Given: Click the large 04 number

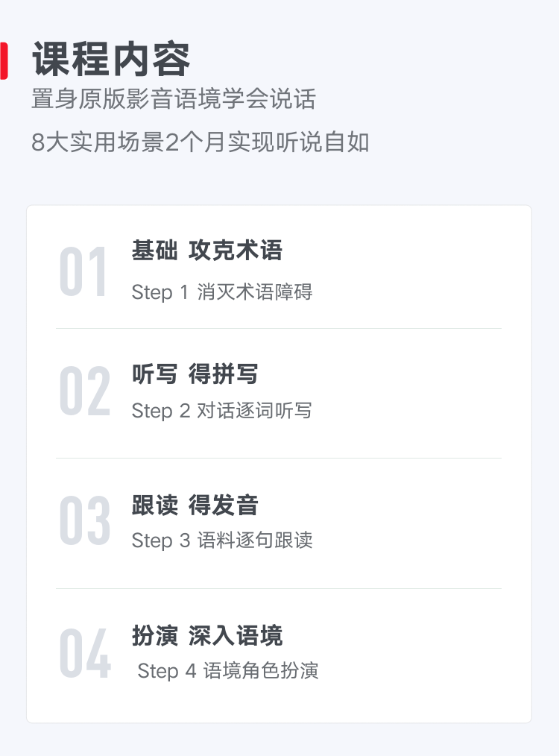Looking at the screenshot, I should pos(85,653).
